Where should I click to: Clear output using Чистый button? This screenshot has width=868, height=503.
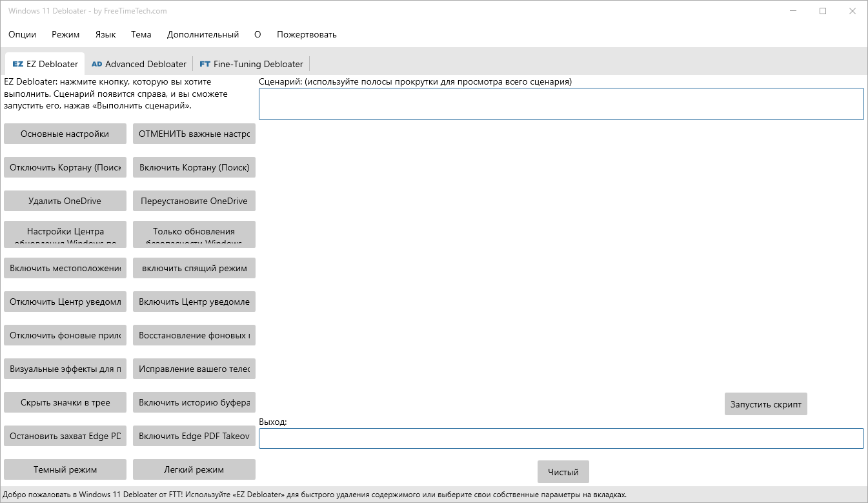pyautogui.click(x=563, y=471)
